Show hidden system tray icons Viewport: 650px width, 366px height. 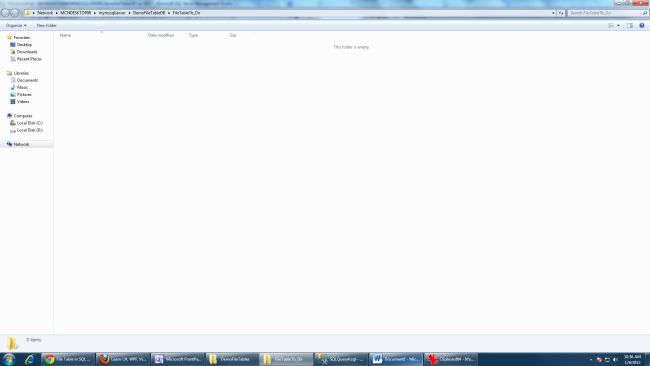click(x=591, y=360)
